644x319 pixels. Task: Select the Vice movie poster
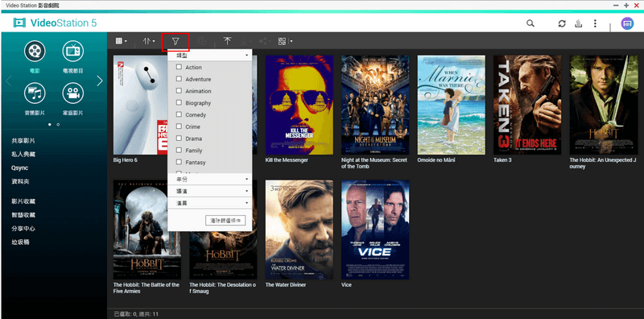tap(375, 230)
